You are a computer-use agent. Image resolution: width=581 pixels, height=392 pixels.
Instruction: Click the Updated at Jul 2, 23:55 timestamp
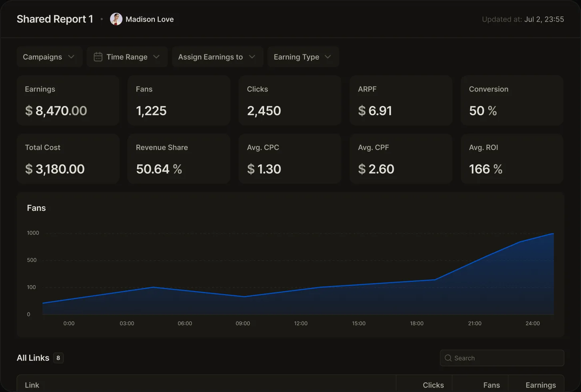tap(523, 19)
